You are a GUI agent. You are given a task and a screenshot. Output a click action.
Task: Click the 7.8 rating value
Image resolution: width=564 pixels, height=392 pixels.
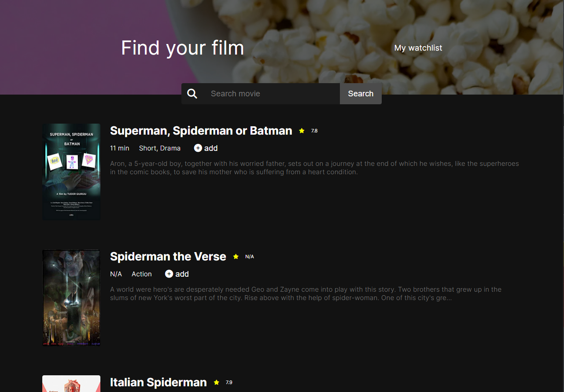(x=314, y=131)
